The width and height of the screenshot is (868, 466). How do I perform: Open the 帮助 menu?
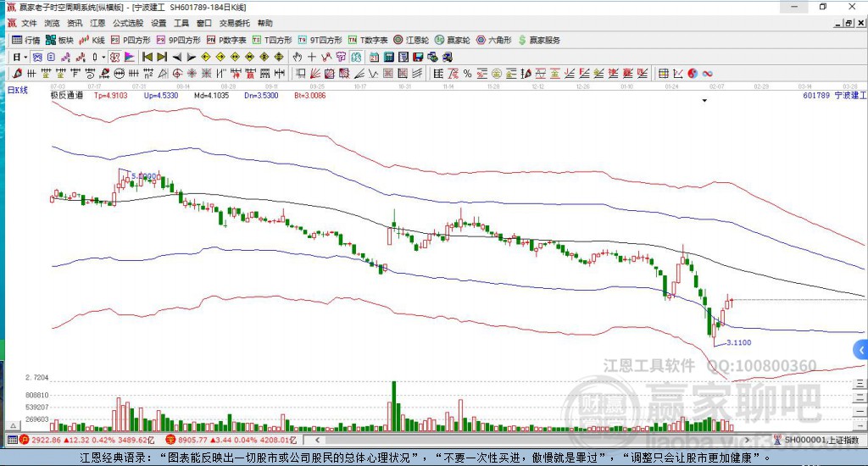click(264, 23)
